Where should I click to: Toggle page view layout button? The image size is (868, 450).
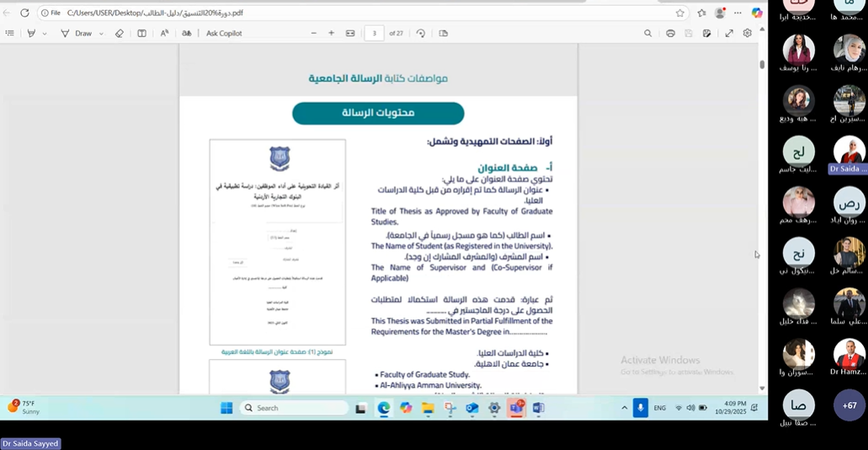pos(444,34)
